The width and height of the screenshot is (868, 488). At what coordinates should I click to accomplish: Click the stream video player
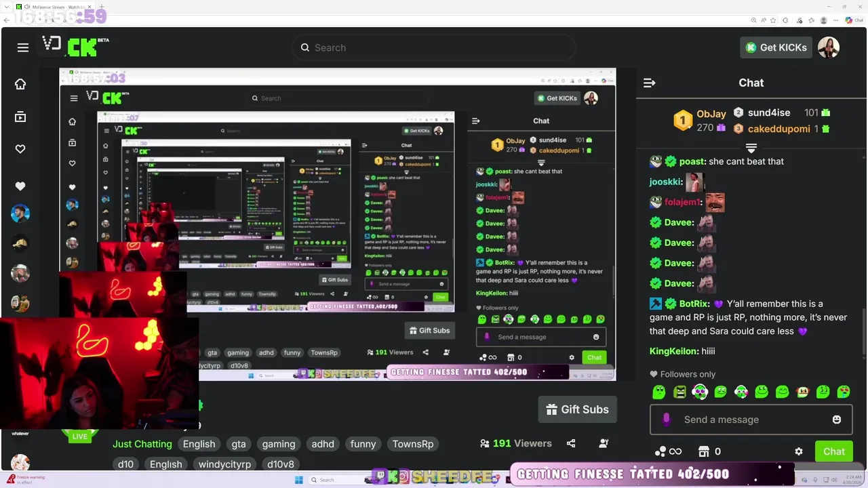(x=338, y=224)
